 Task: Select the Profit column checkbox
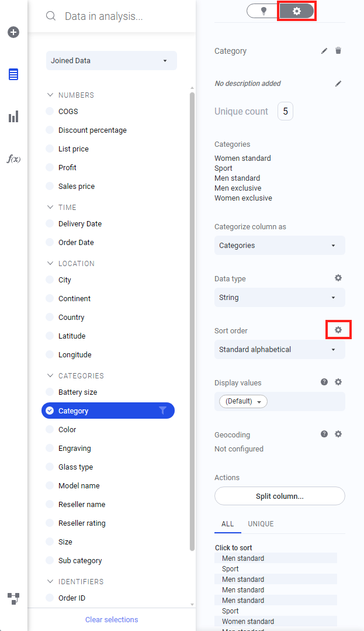click(x=50, y=168)
